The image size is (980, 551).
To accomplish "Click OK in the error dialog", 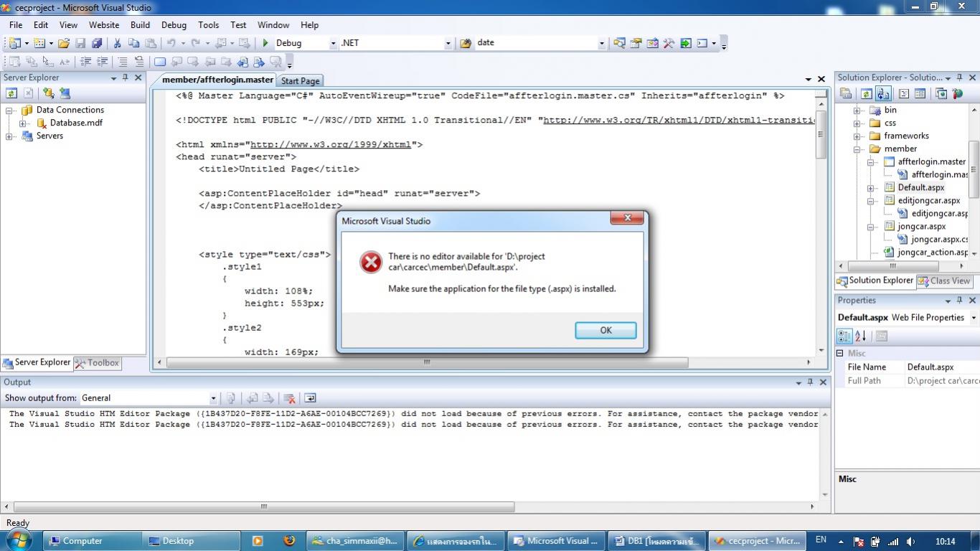I will (x=606, y=330).
